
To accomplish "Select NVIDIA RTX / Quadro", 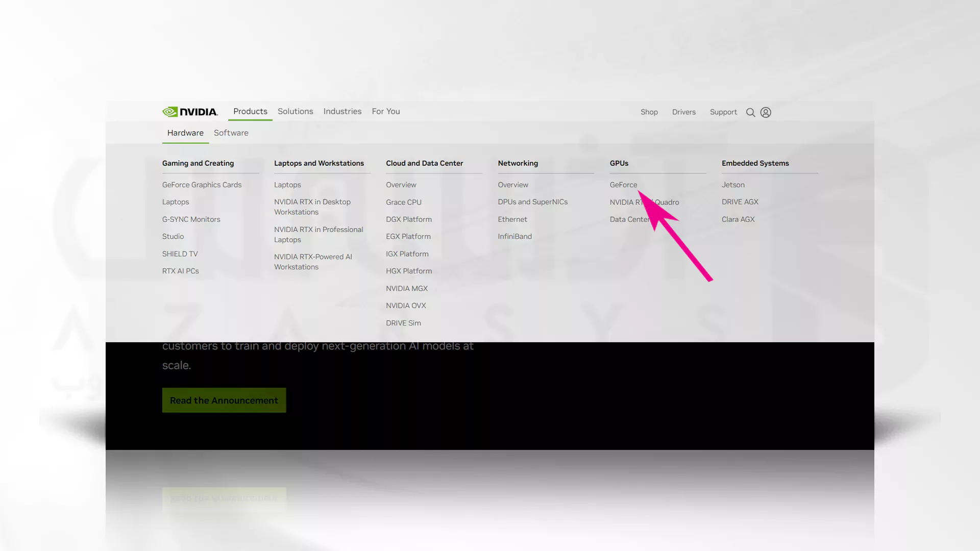I will click(x=645, y=202).
